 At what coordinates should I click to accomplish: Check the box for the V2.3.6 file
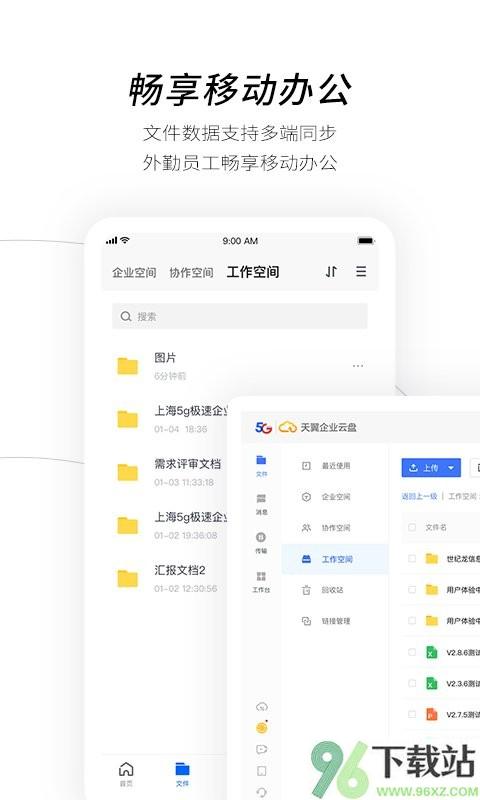click(x=412, y=683)
